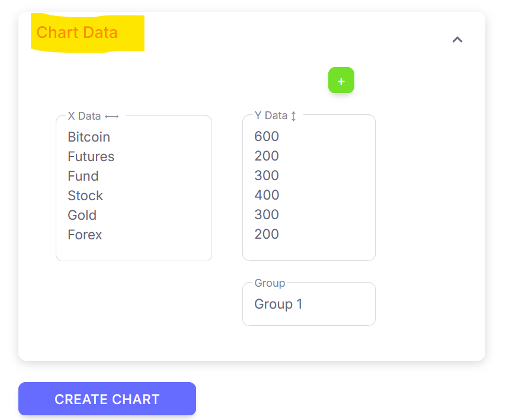Click inside the Group field showing Group 1
Image resolution: width=509 pixels, height=420 pixels.
point(308,304)
